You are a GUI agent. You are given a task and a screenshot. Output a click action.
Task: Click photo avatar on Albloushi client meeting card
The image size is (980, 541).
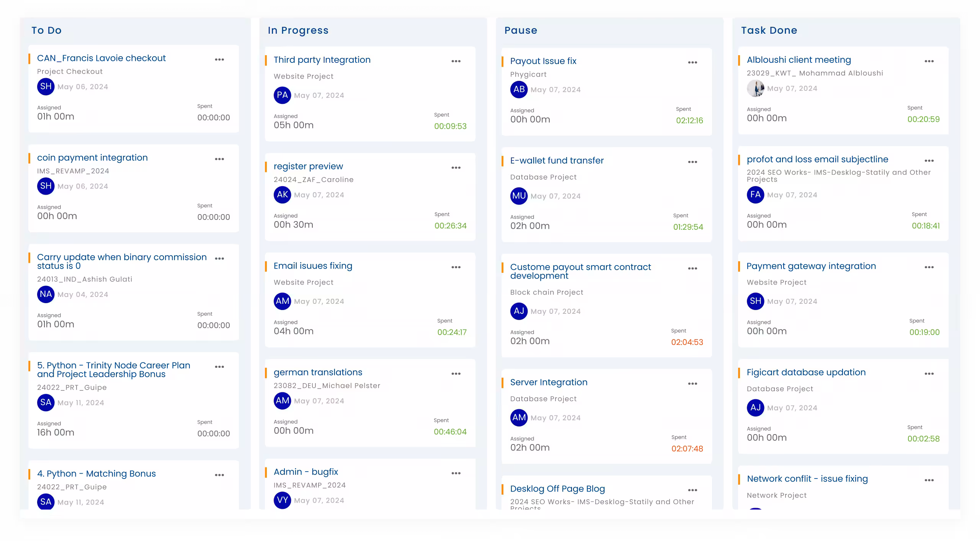756,88
